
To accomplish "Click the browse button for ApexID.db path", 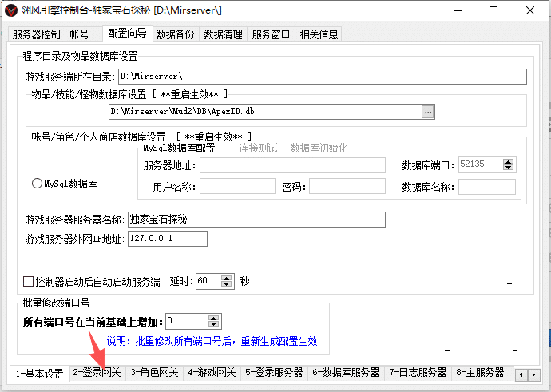I will 428,112.
